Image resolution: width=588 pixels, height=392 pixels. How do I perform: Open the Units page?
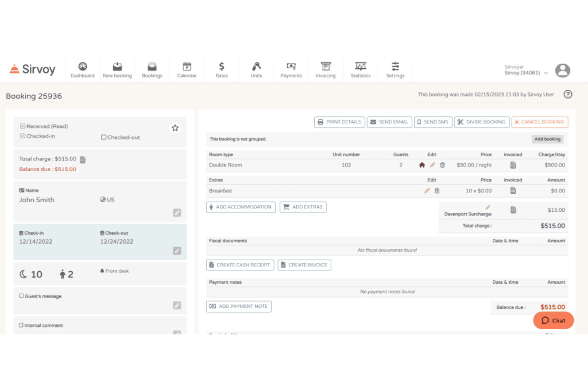pos(256,70)
